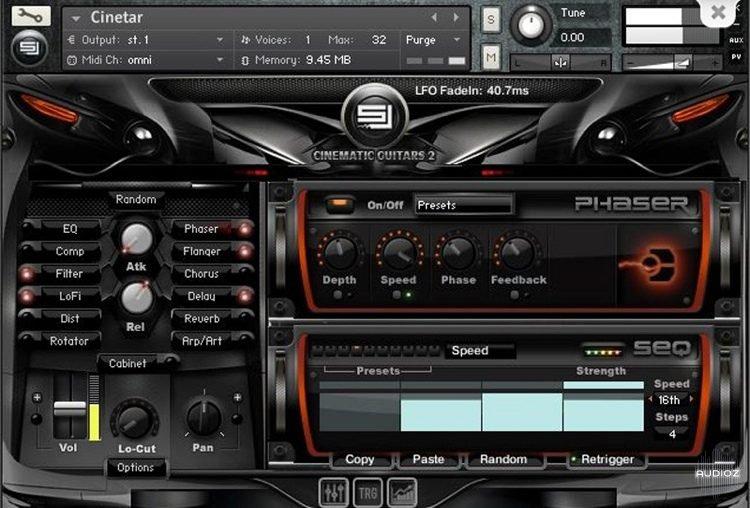Decrease SEQ speed with left arrow
The image size is (750, 508).
click(x=651, y=399)
